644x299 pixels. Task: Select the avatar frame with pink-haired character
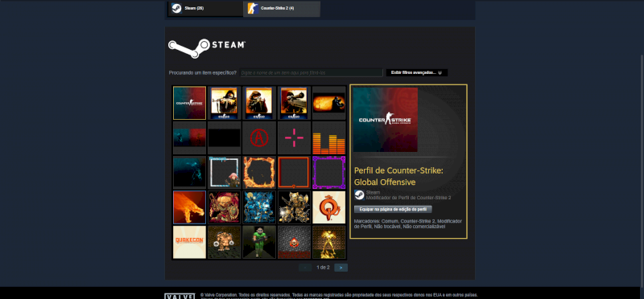point(225,172)
